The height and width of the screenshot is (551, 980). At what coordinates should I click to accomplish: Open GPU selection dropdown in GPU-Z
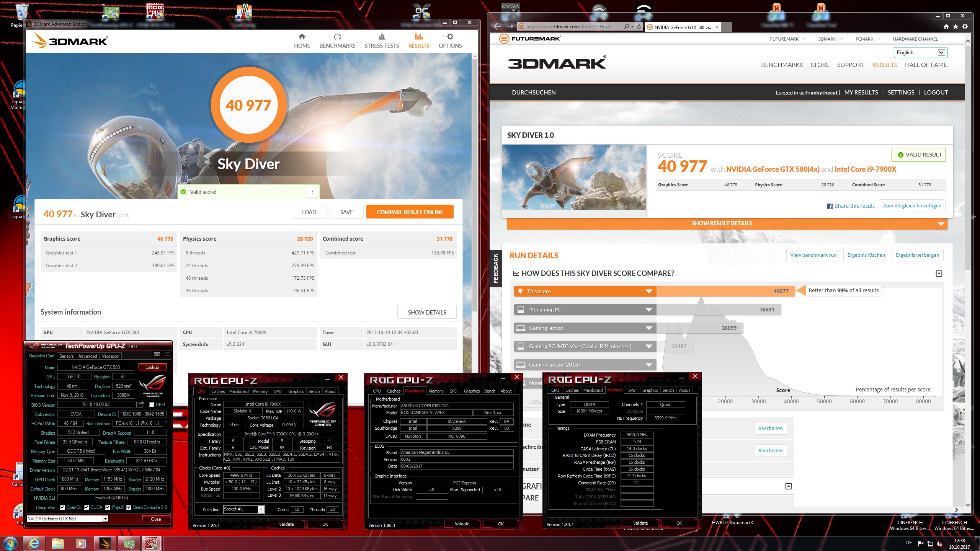point(105,519)
